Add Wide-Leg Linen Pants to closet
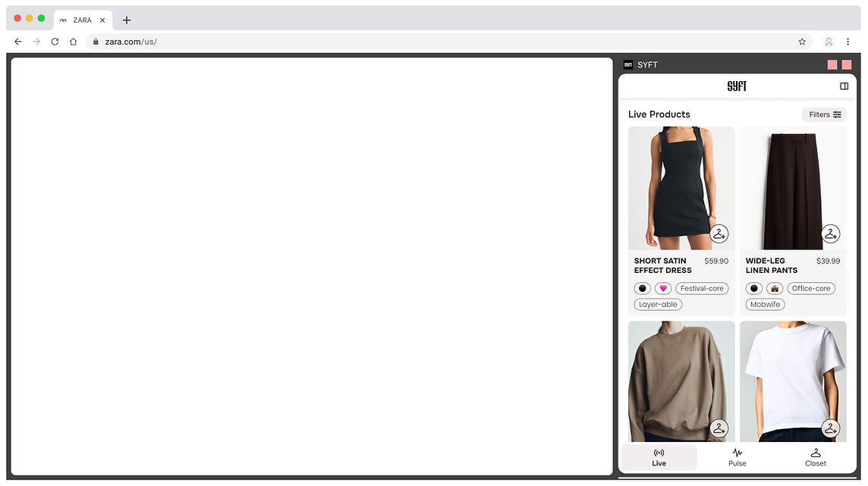The height and width of the screenshot is (486, 868). [830, 234]
